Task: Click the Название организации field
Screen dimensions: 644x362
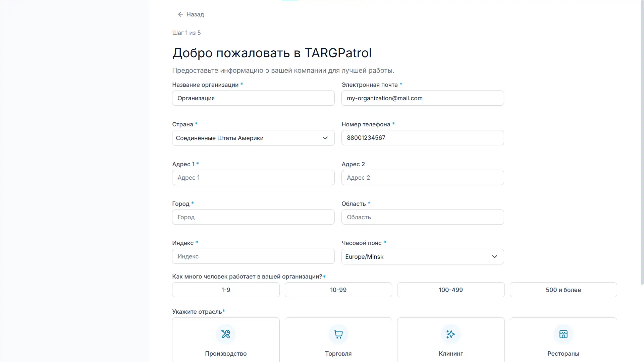Action: click(x=253, y=98)
